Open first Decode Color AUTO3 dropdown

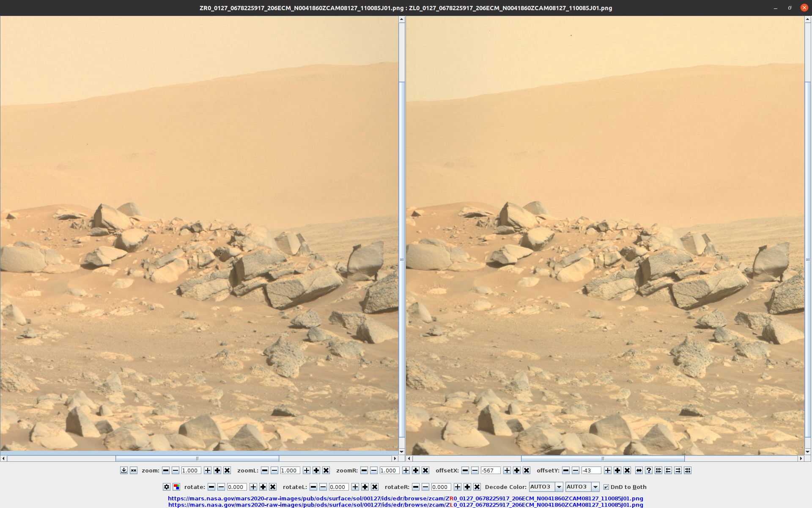coord(559,487)
